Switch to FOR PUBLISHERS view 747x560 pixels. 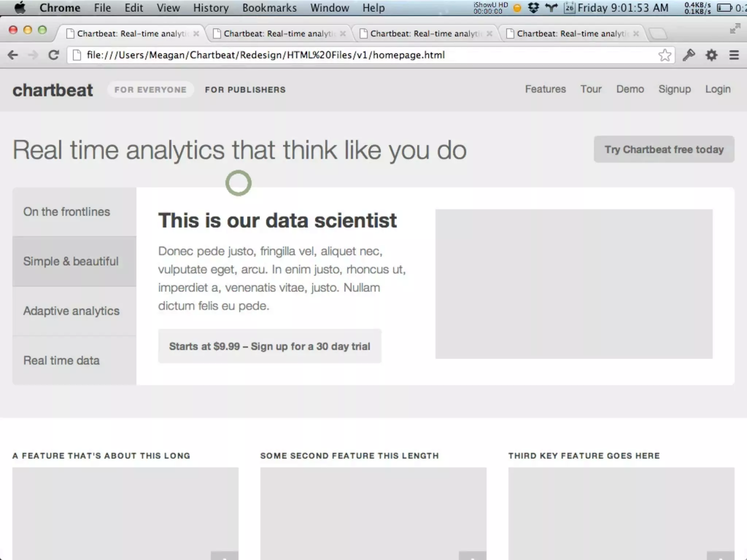click(245, 90)
